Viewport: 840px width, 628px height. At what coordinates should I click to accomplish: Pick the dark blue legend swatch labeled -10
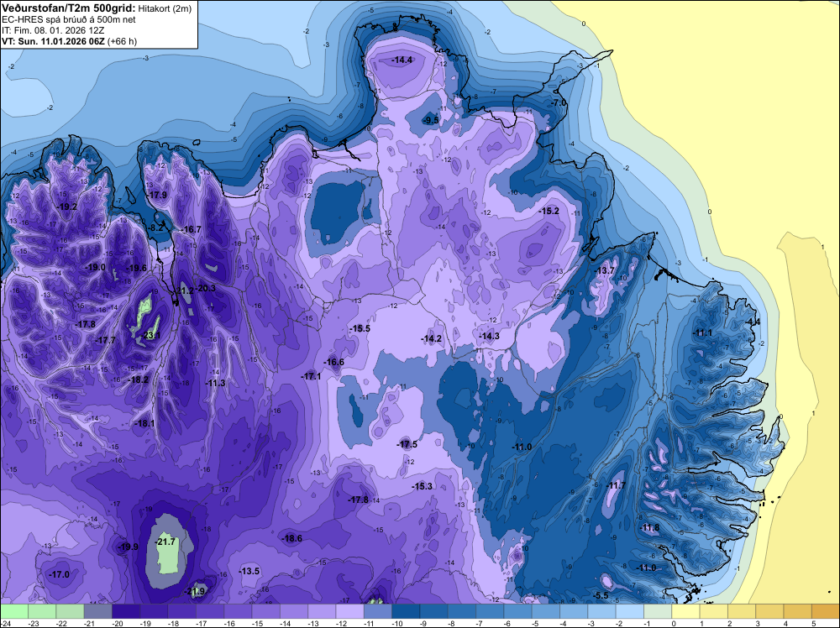click(406, 611)
